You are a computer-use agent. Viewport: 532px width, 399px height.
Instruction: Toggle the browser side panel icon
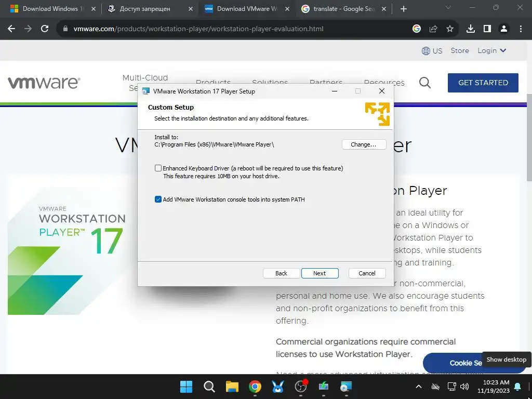click(487, 29)
